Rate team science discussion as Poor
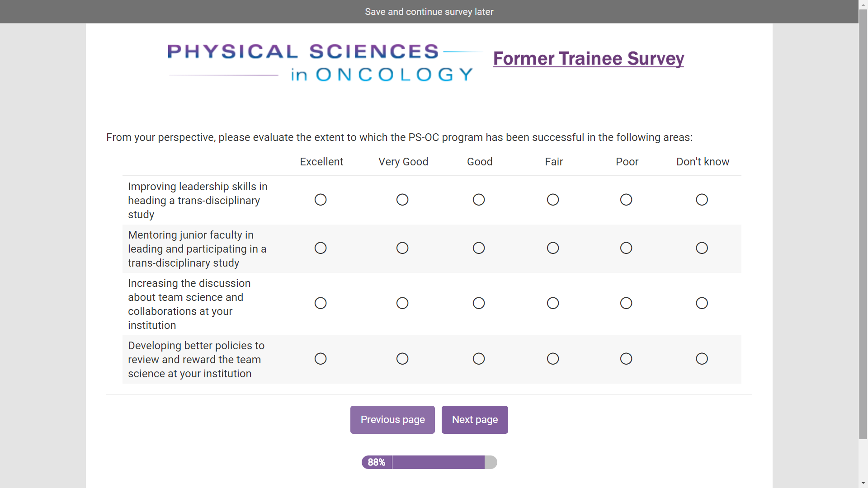Image resolution: width=868 pixels, height=488 pixels. pos(626,303)
